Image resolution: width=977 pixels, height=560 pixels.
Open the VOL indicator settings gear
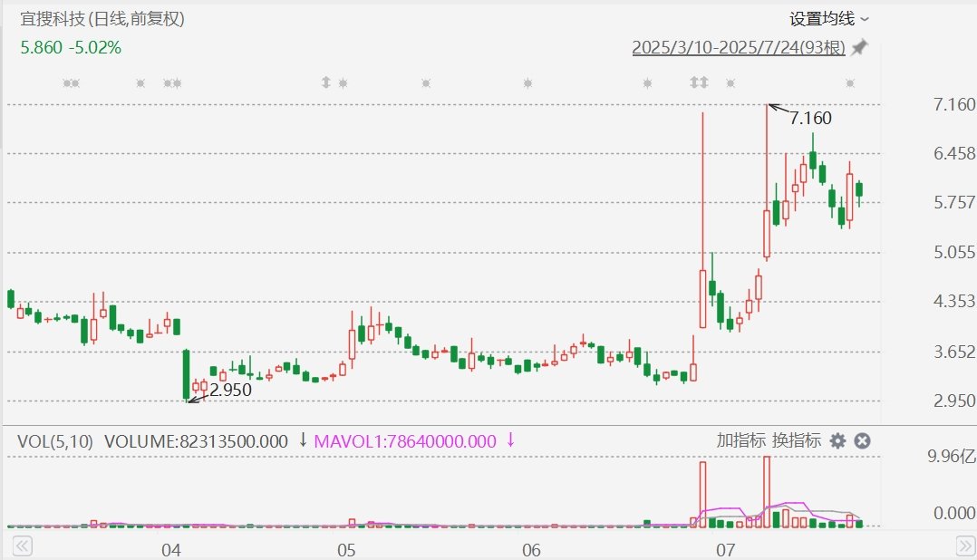tap(837, 441)
